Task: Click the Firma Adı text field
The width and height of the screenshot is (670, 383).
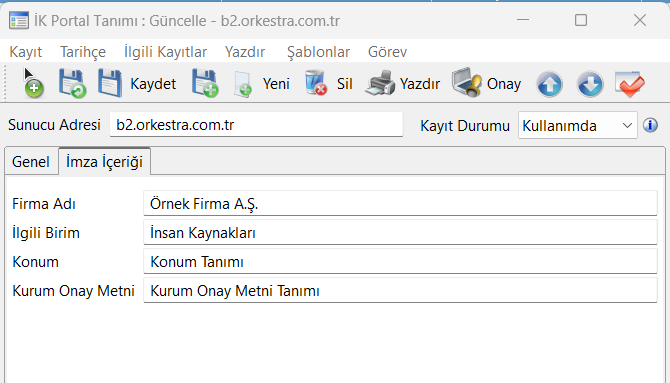Action: tap(400, 203)
